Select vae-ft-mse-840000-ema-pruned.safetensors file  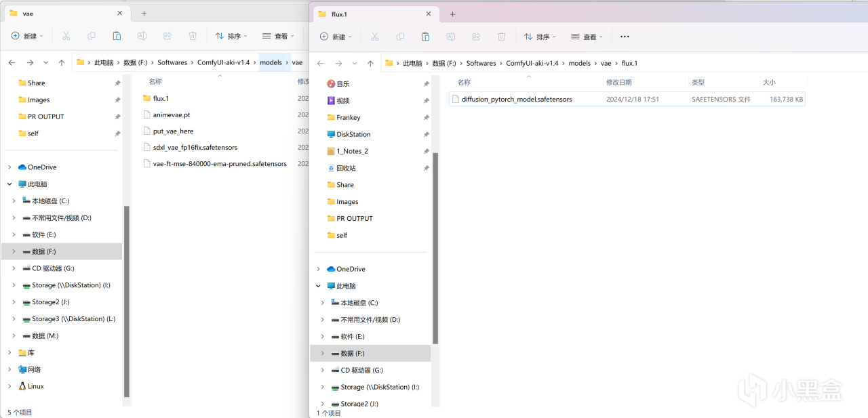coord(220,163)
